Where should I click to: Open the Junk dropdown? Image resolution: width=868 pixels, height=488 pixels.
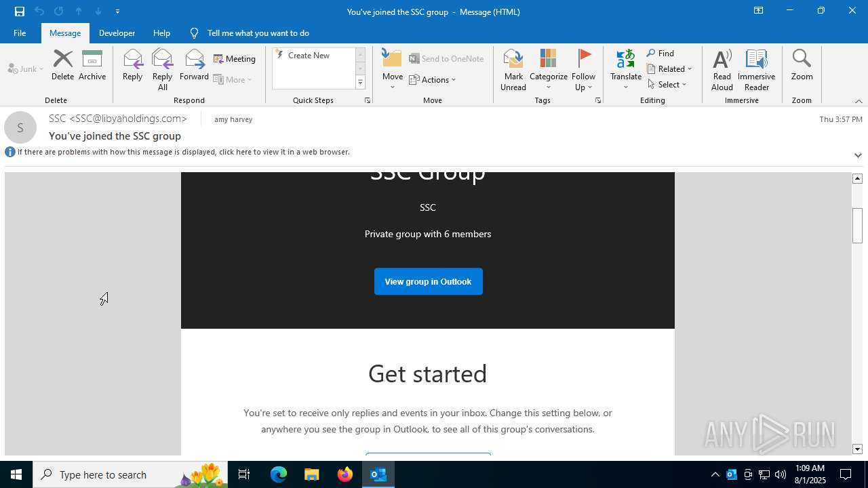(26, 69)
